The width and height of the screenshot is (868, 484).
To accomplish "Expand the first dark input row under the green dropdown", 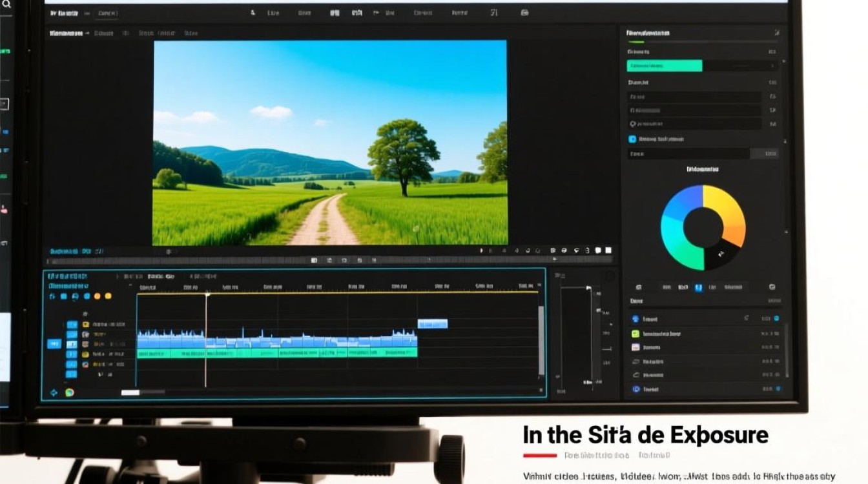I will pyautogui.click(x=694, y=97).
